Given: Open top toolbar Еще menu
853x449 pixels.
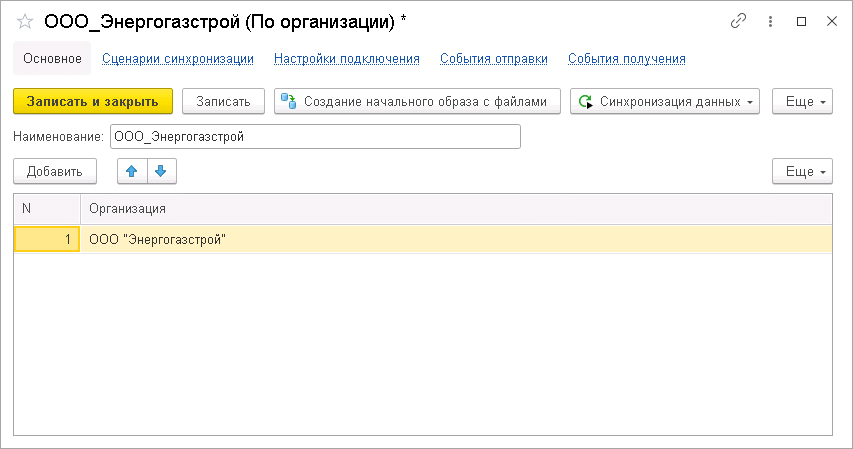Looking at the screenshot, I should coord(802,101).
